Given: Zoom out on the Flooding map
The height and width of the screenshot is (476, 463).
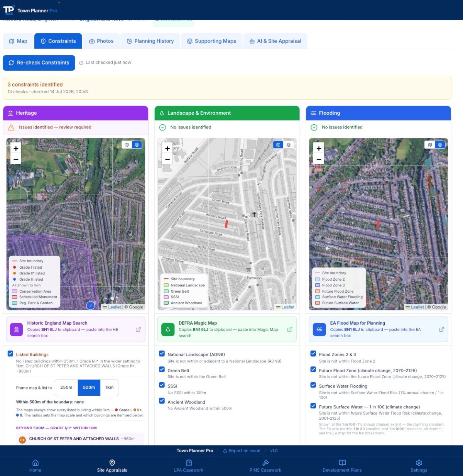Looking at the screenshot, I should 319,159.
